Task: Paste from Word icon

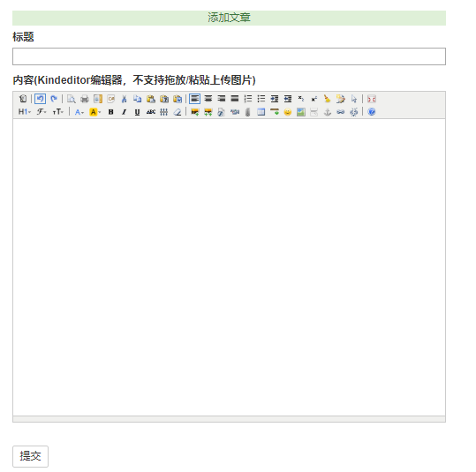Action: (178, 99)
